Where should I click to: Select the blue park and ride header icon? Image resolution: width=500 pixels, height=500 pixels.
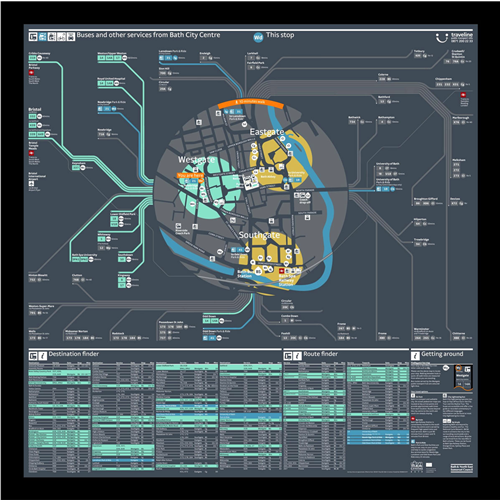point(42,37)
